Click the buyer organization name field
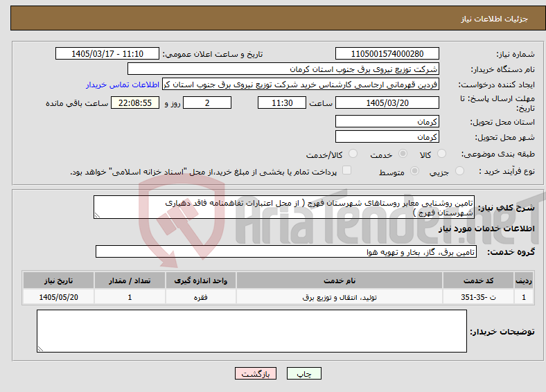This screenshot has width=546, height=392. (283, 69)
